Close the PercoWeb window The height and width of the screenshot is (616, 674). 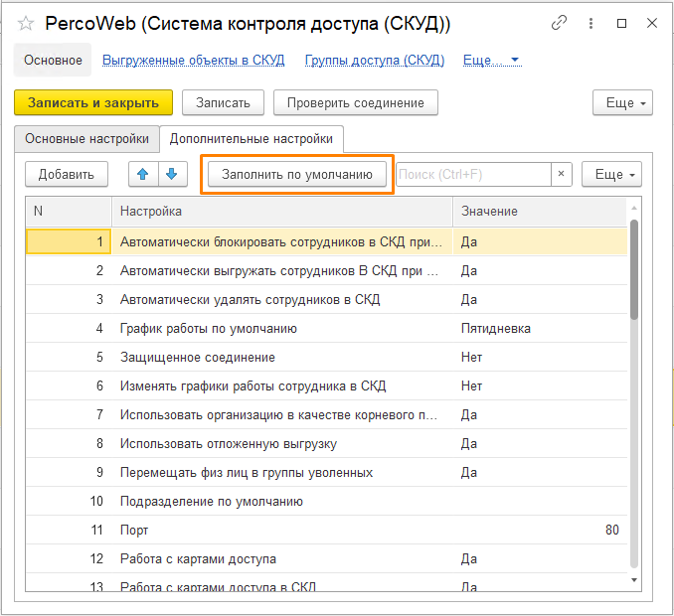650,23
